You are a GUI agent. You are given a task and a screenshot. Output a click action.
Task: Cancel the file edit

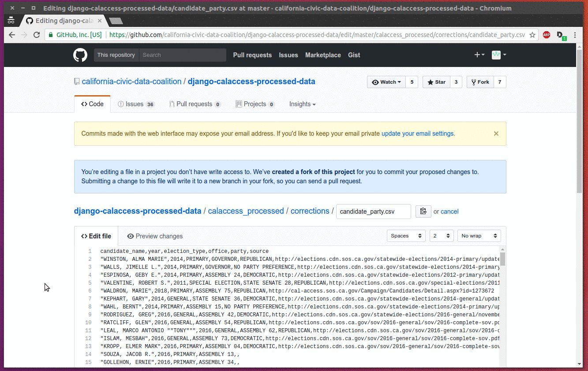(x=449, y=211)
